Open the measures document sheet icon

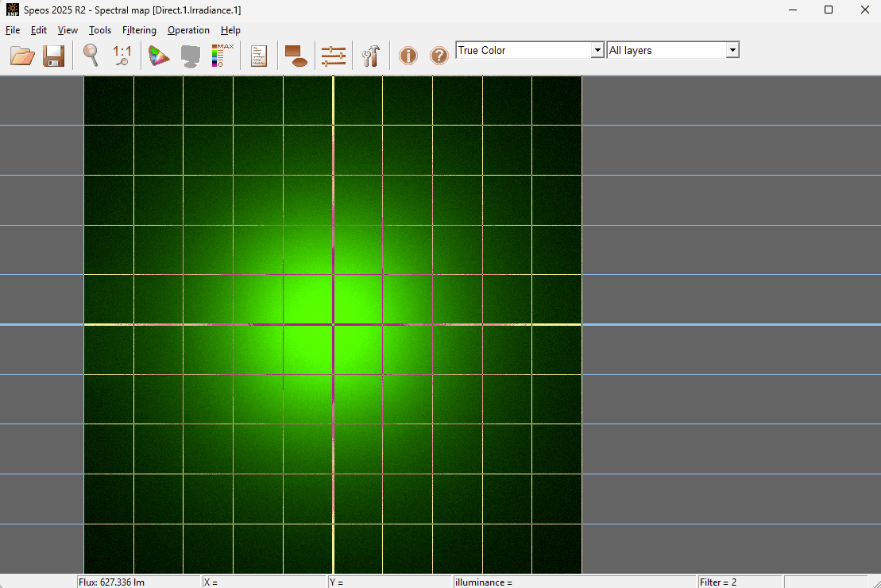pos(259,56)
